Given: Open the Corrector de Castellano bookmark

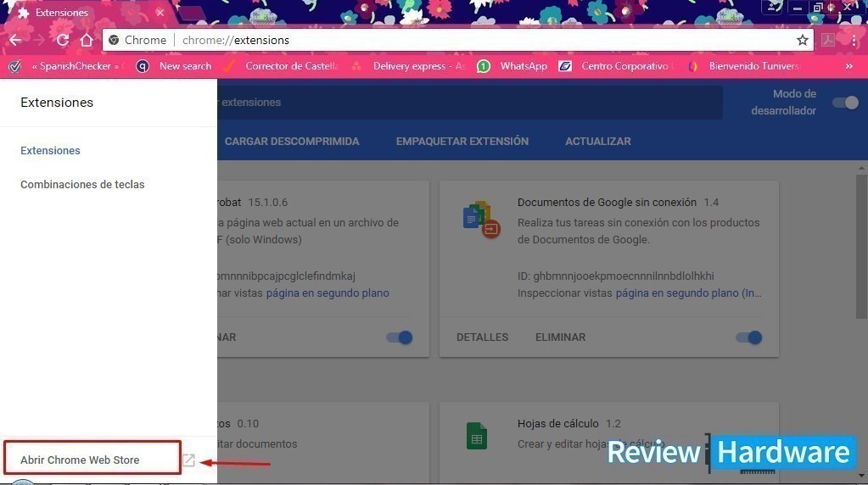Looking at the screenshot, I should point(281,66).
